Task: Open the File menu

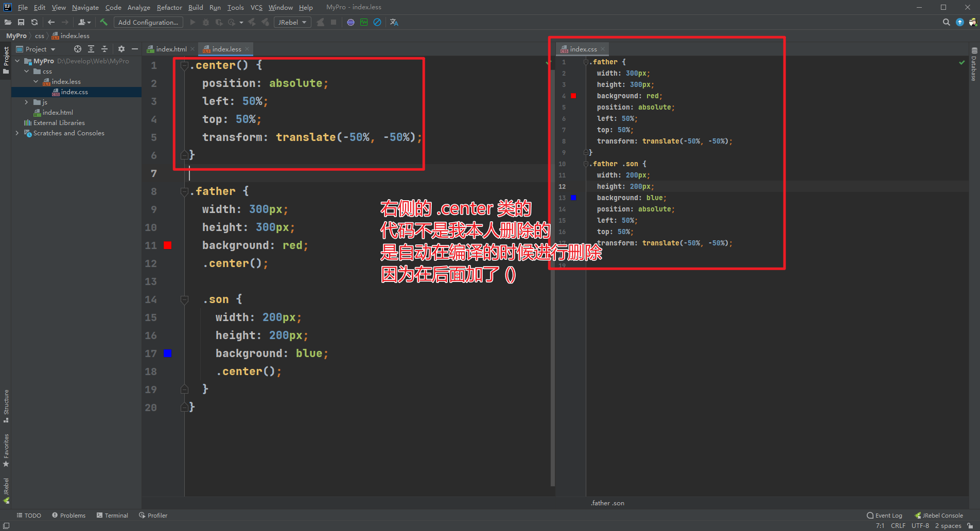Action: point(23,7)
